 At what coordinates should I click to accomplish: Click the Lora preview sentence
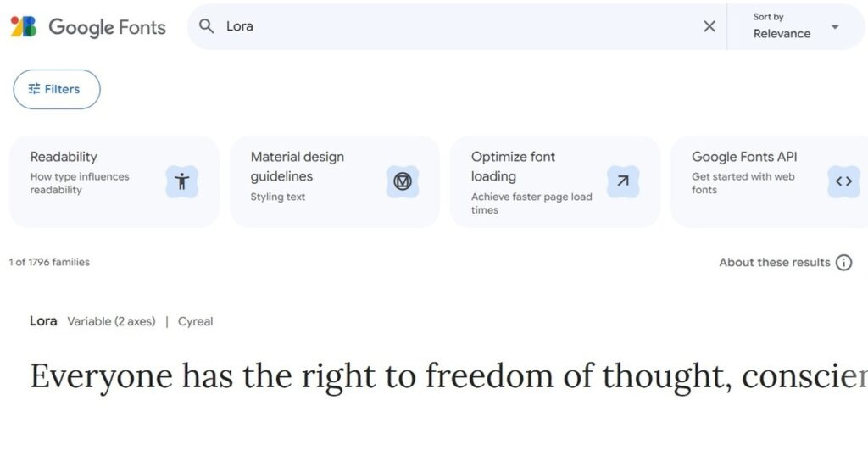pyautogui.click(x=449, y=377)
